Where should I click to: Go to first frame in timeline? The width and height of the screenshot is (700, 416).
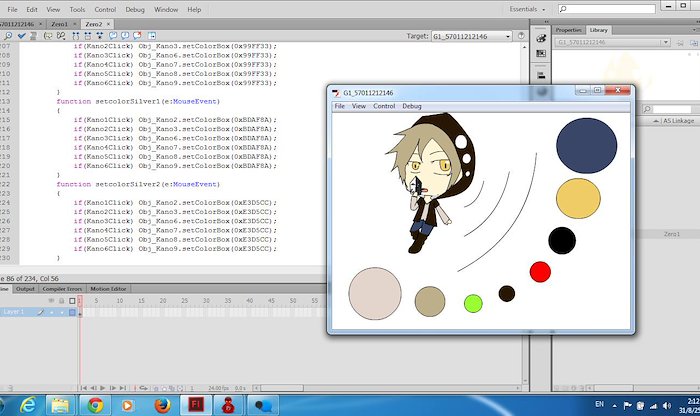click(x=84, y=388)
